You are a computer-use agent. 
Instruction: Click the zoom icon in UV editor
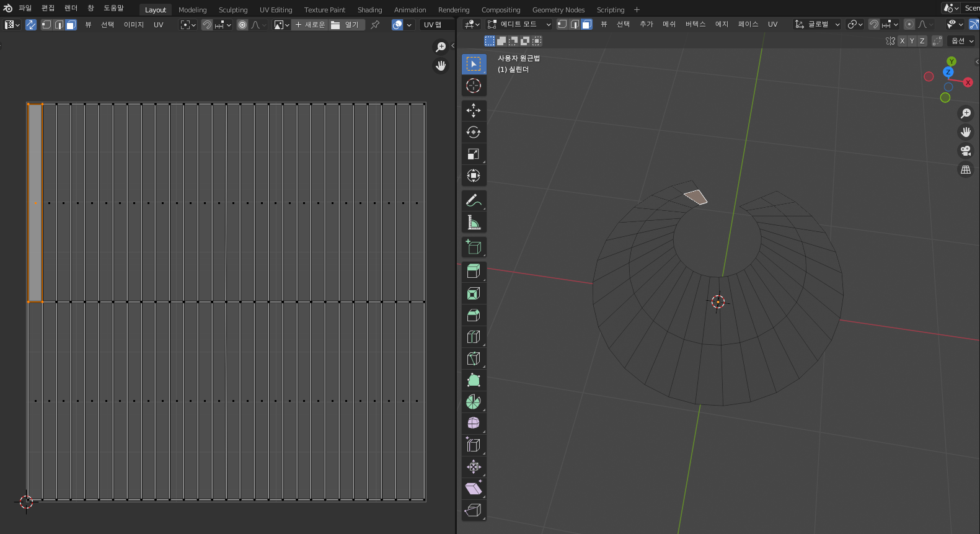[x=441, y=47]
